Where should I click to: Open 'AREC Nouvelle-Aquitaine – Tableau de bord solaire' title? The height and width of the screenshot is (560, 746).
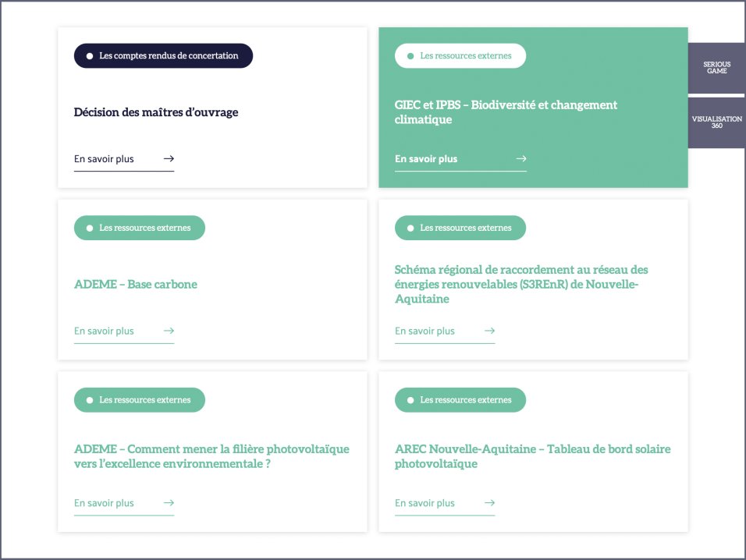click(532, 456)
